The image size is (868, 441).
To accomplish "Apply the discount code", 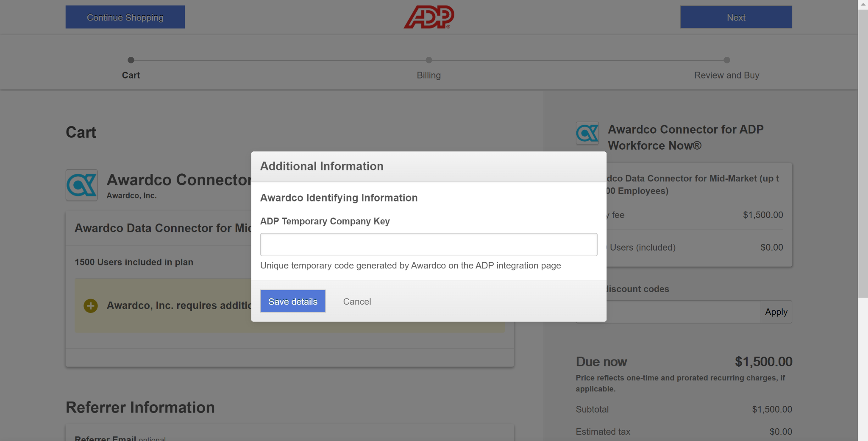I will (x=776, y=312).
